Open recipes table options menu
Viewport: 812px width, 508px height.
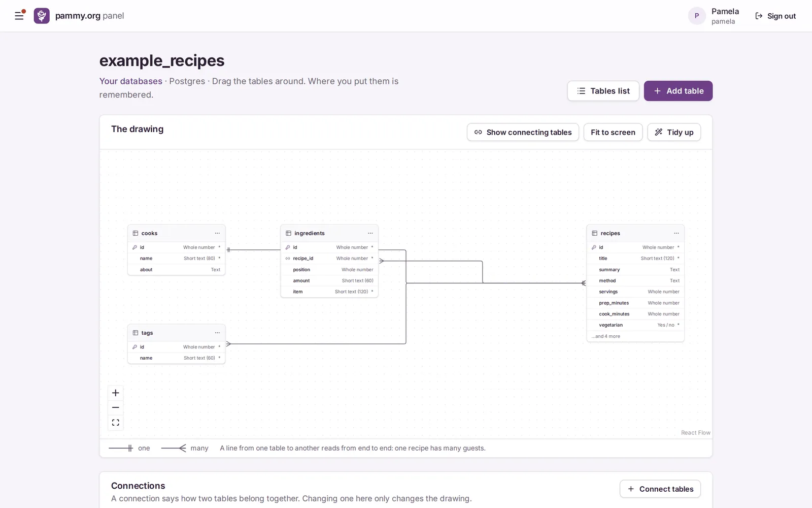(676, 233)
